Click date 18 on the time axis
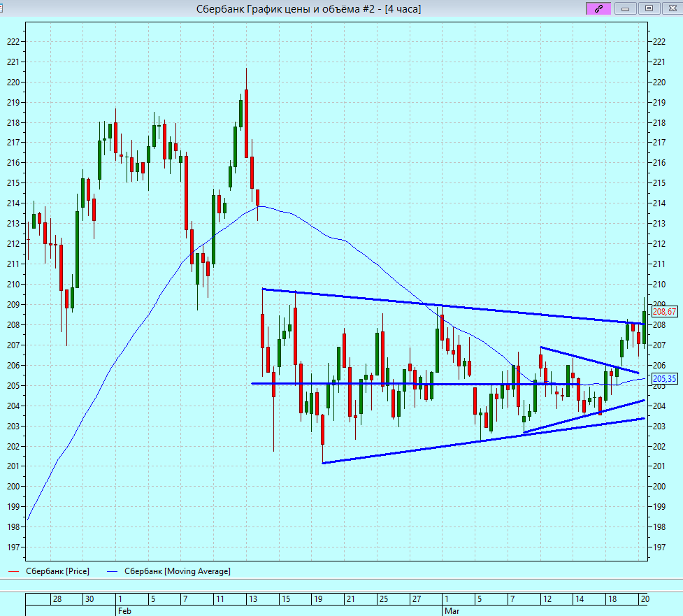683x616 pixels. click(x=612, y=599)
